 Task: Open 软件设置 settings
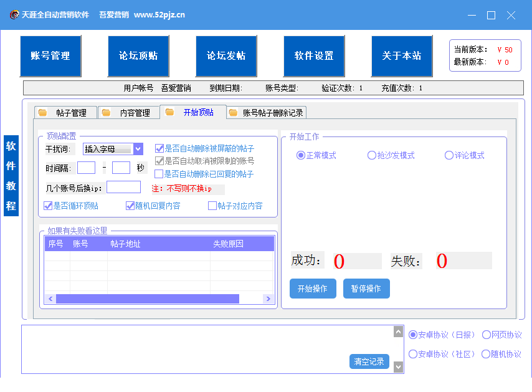click(314, 56)
